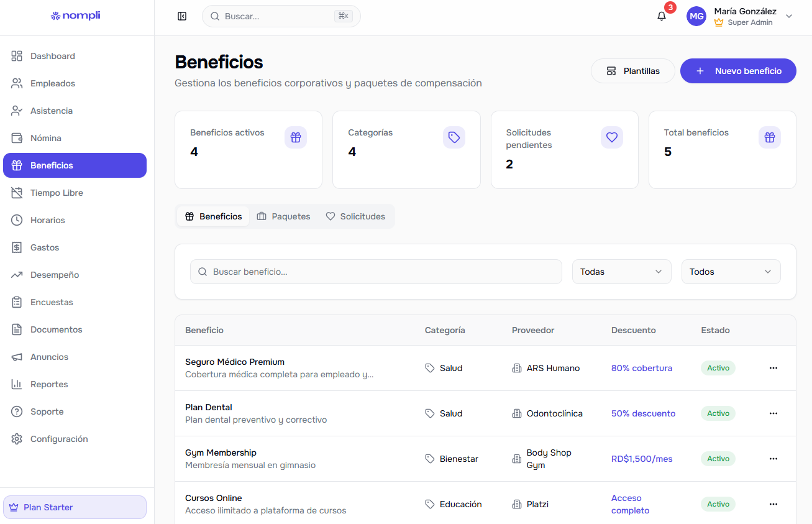Open María González user menu chevron
The width and height of the screenshot is (812, 524).
coord(789,16)
